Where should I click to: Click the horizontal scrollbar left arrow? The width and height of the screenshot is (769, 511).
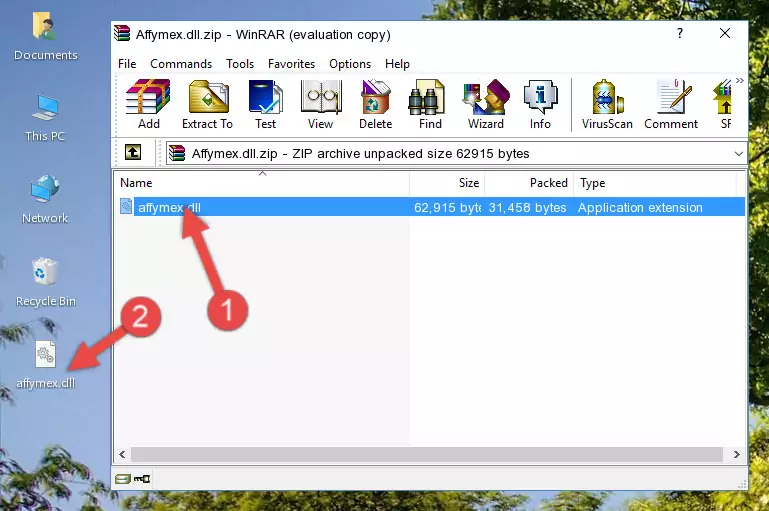[122, 454]
